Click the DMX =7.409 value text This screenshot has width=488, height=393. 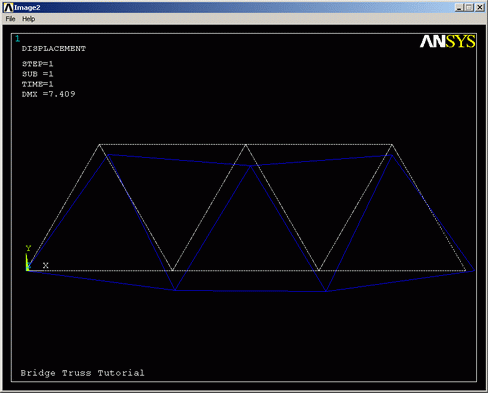tap(48, 94)
